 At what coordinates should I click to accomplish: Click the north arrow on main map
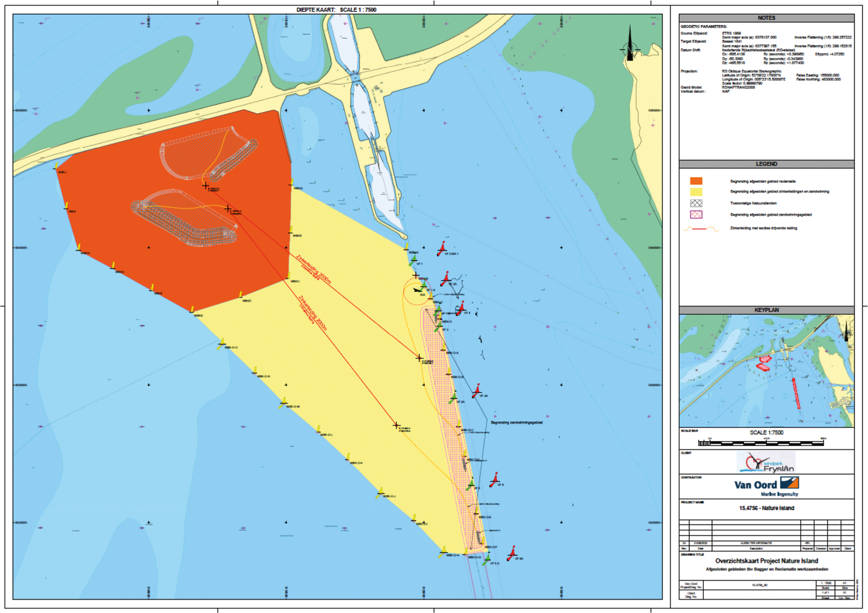(x=630, y=46)
